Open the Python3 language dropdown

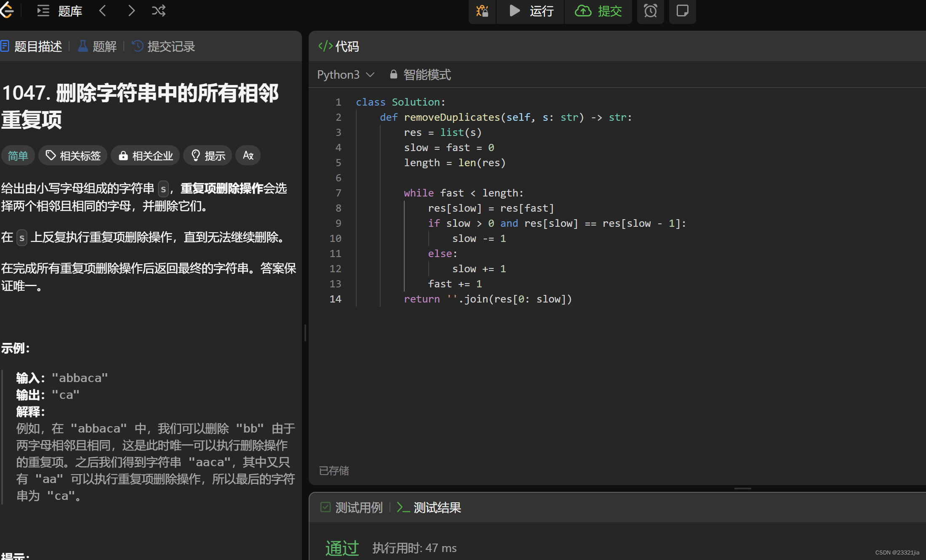345,75
